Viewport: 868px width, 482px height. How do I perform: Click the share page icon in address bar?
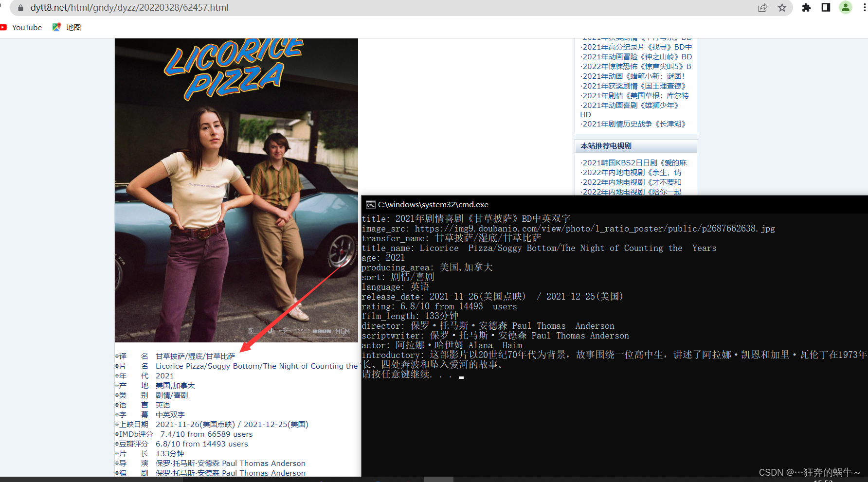point(762,8)
